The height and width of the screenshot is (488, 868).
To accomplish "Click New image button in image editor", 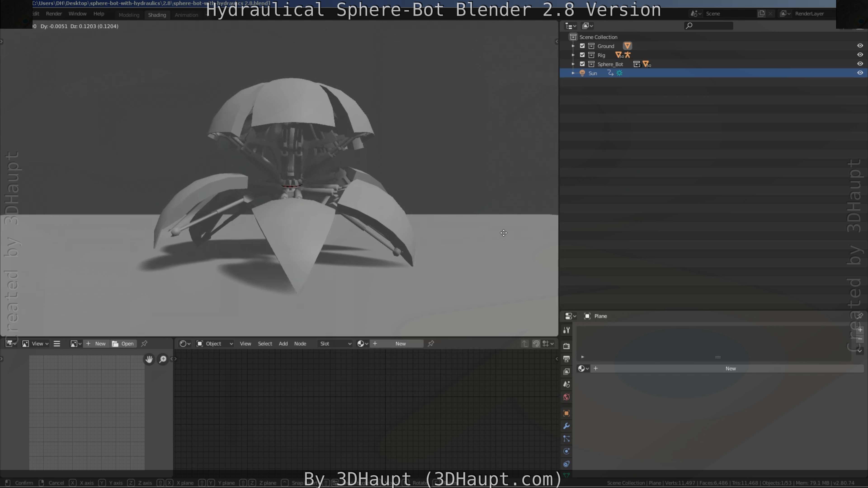I will (x=96, y=343).
